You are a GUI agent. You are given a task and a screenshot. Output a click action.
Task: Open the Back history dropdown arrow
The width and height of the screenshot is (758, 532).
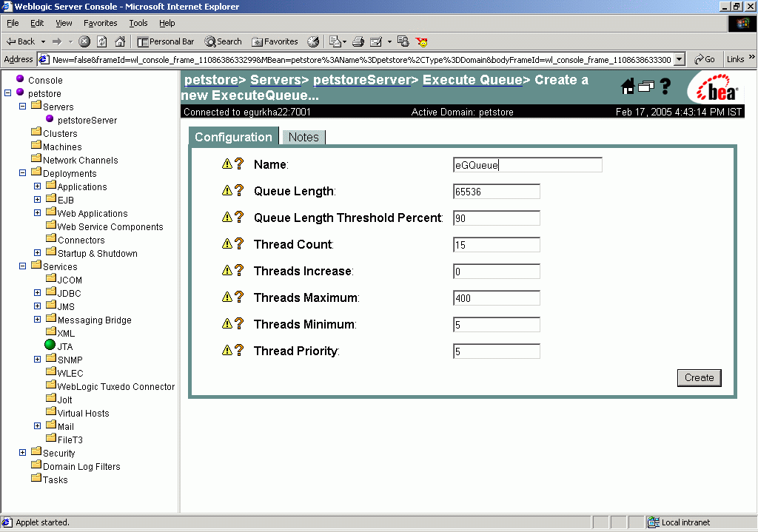pyautogui.click(x=43, y=41)
